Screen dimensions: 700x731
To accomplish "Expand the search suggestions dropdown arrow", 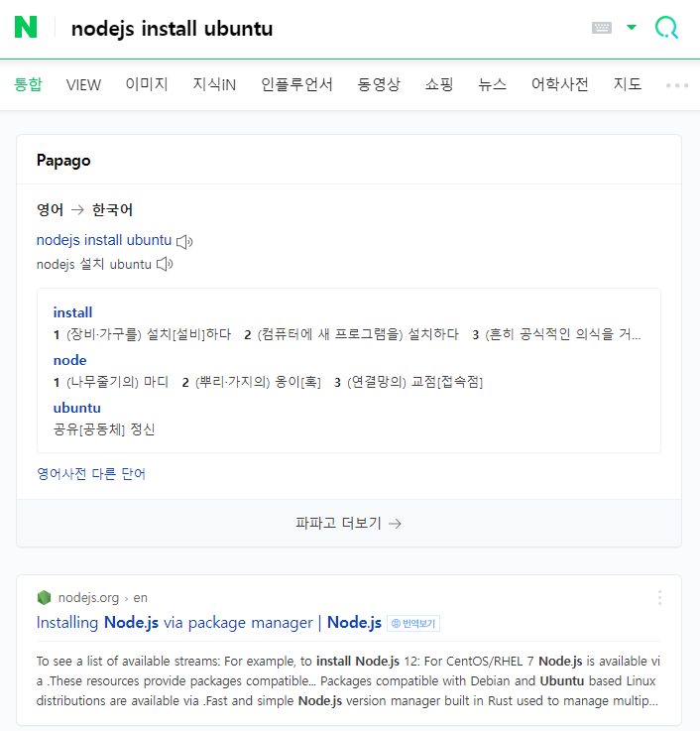I will pos(632,28).
